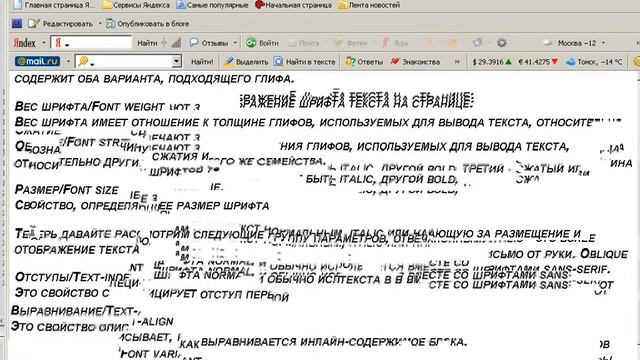Click the line Свойство, определяющее размер шрифта

[x=142, y=205]
